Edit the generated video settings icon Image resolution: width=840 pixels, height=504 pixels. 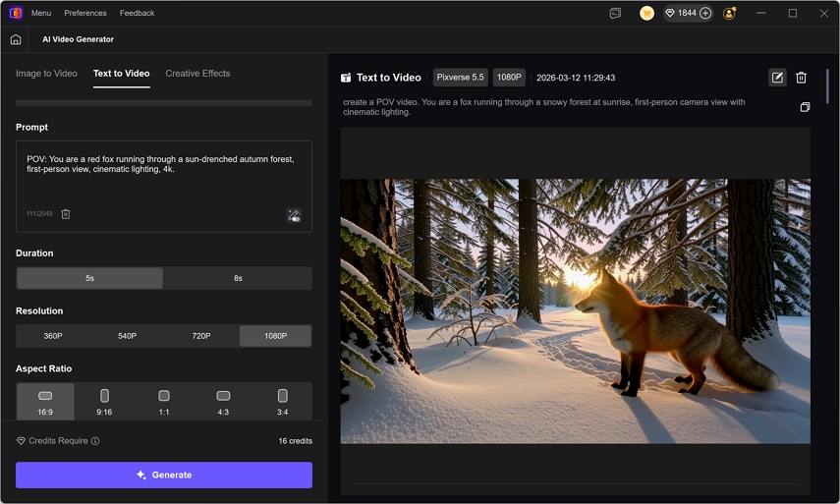pyautogui.click(x=777, y=78)
